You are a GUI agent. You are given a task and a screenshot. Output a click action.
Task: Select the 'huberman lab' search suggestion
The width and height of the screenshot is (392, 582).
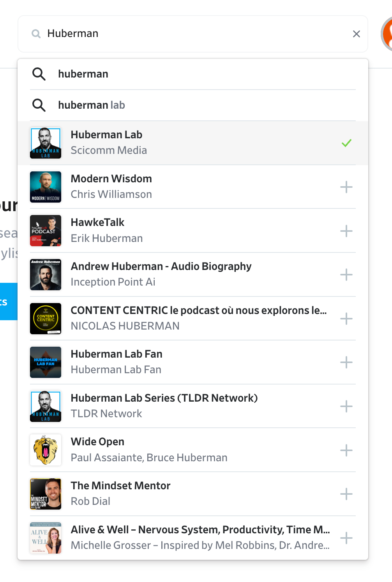coord(92,105)
